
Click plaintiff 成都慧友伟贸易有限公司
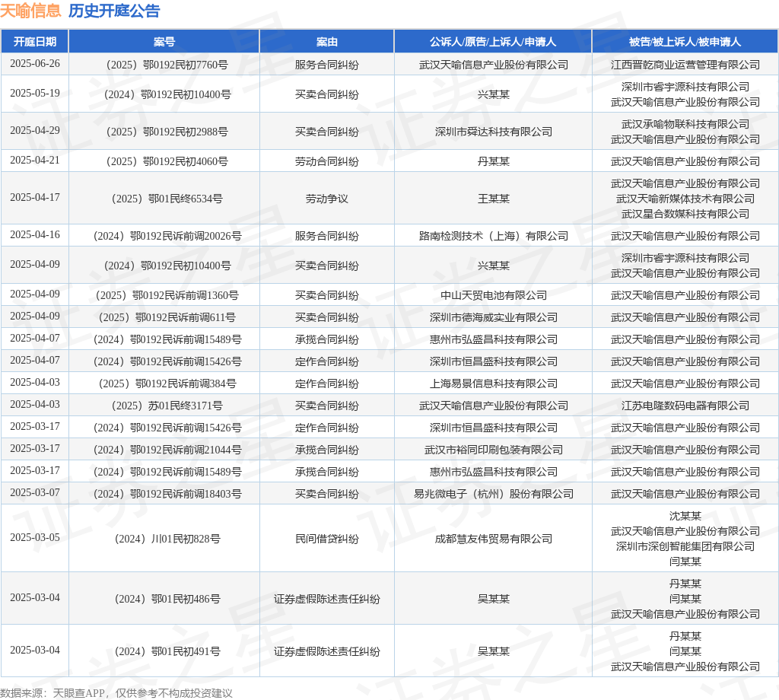click(493, 539)
